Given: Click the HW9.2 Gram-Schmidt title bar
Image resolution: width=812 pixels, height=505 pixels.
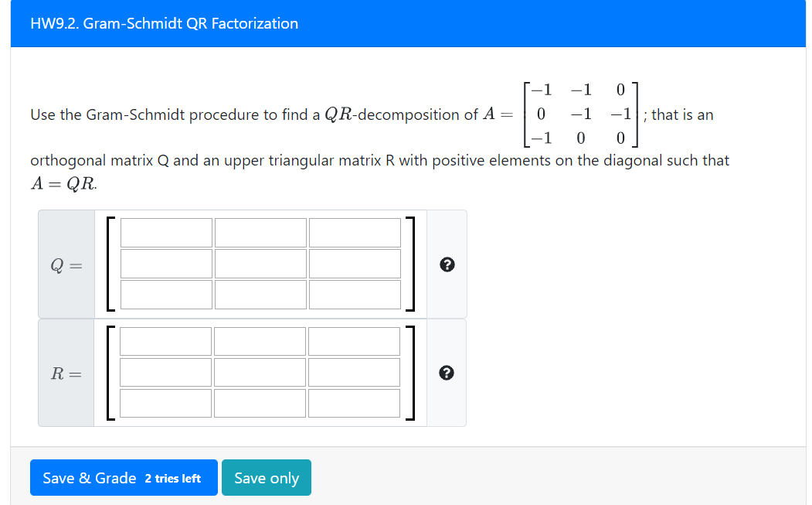Looking at the screenshot, I should pos(163,23).
